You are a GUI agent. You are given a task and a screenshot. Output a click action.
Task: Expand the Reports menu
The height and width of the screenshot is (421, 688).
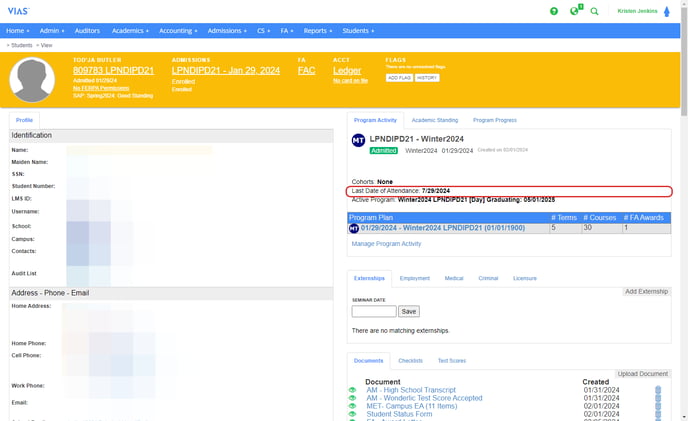(x=318, y=31)
